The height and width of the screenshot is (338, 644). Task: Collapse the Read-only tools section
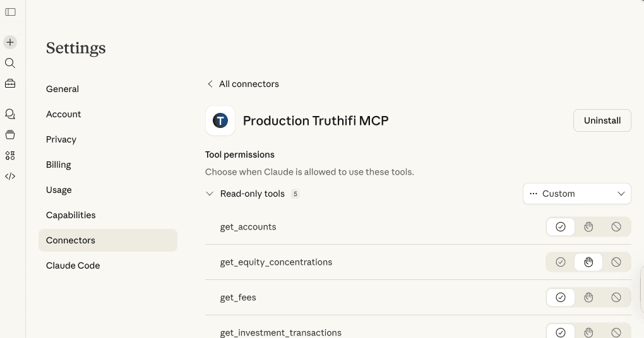(x=210, y=194)
